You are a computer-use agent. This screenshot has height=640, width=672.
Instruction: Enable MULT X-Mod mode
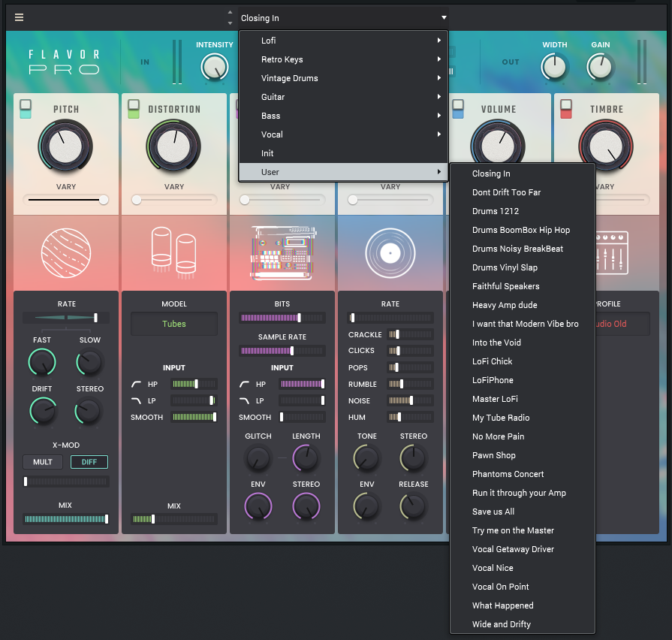click(x=43, y=462)
